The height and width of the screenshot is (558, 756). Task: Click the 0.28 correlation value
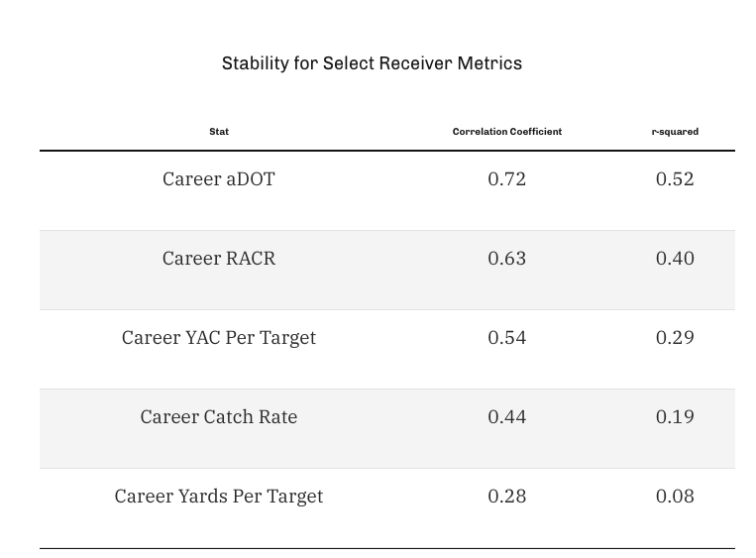pyautogui.click(x=507, y=497)
